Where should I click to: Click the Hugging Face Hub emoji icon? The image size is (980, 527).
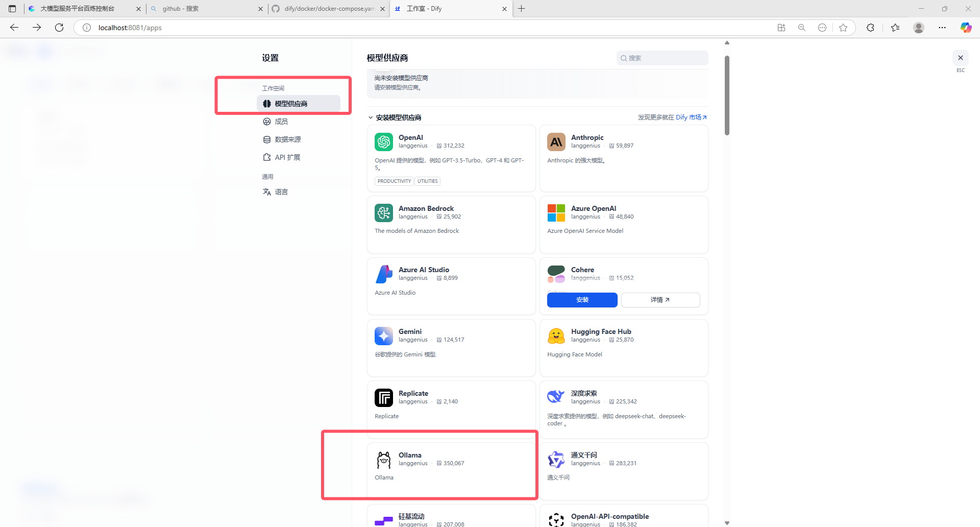coord(556,336)
